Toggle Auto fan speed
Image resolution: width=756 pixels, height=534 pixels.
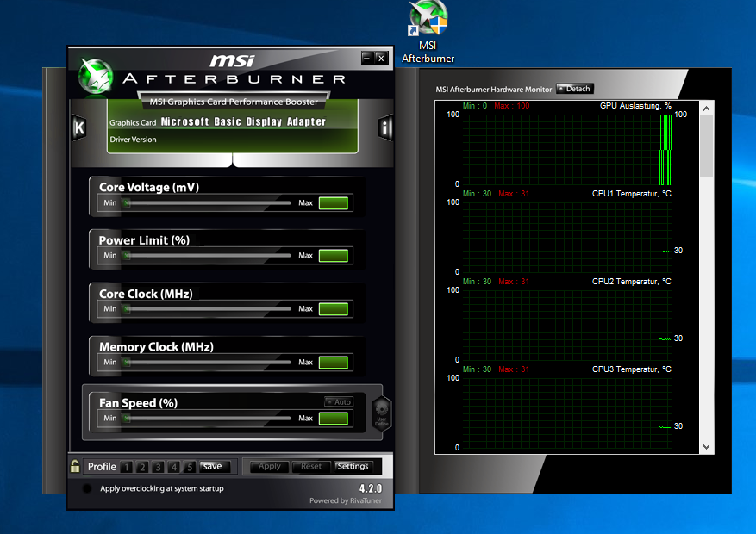click(x=339, y=401)
